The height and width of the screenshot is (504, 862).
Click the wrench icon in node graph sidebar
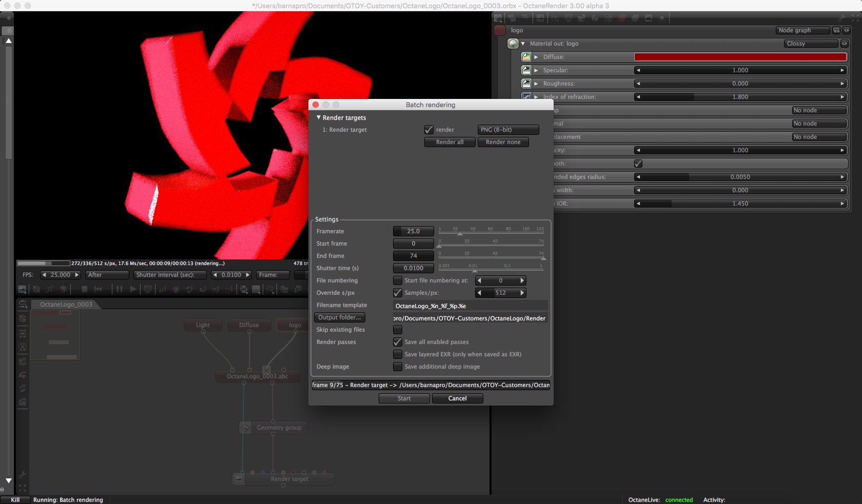coord(23,475)
